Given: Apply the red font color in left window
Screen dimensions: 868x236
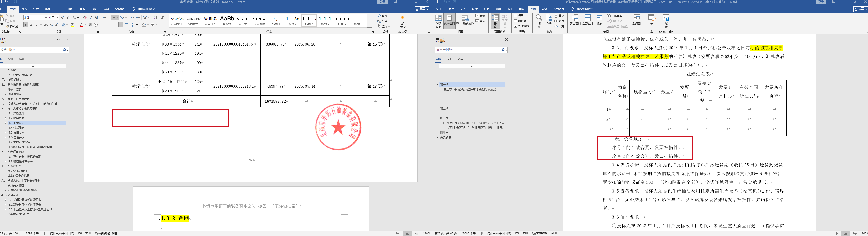Looking at the screenshot, I should pos(81,25).
